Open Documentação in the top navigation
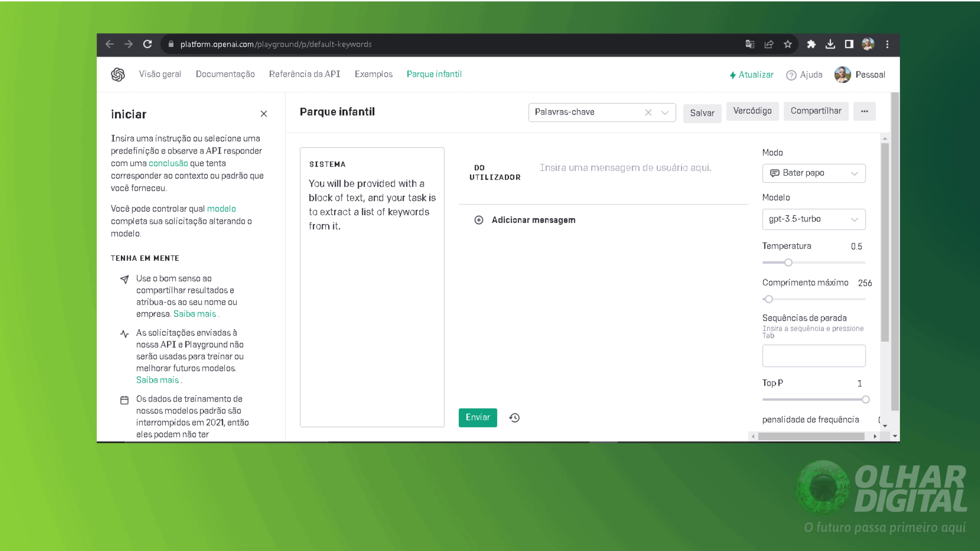This screenshot has height=551, width=980. click(x=225, y=74)
